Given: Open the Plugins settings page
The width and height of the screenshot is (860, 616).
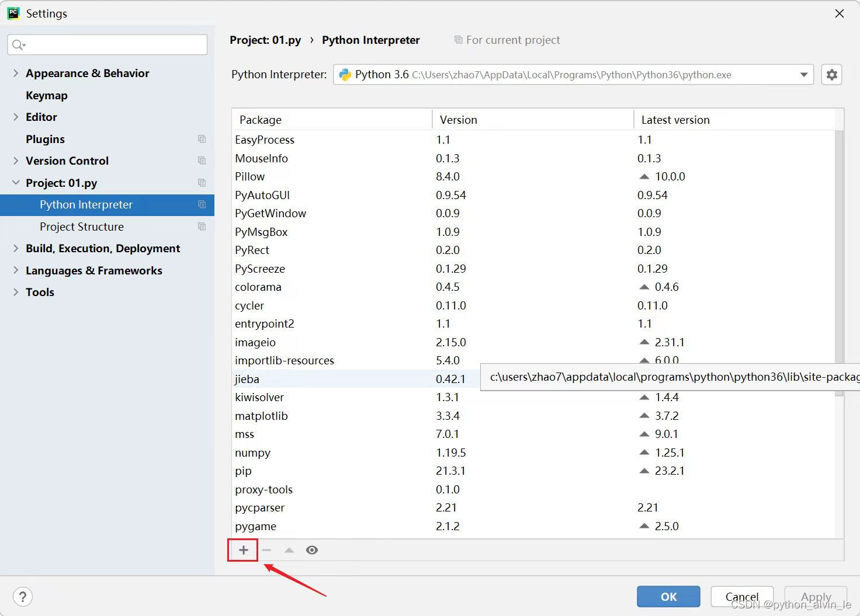Looking at the screenshot, I should 45,139.
